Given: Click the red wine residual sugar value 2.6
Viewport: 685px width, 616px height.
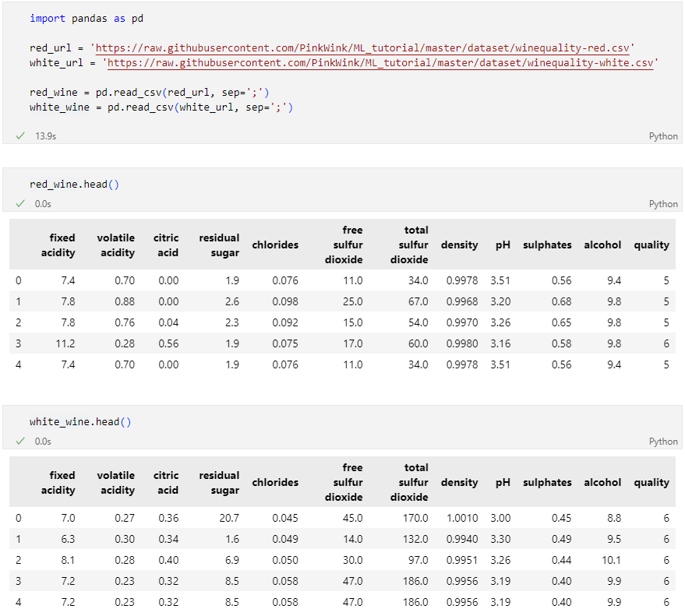Looking at the screenshot, I should click(232, 301).
